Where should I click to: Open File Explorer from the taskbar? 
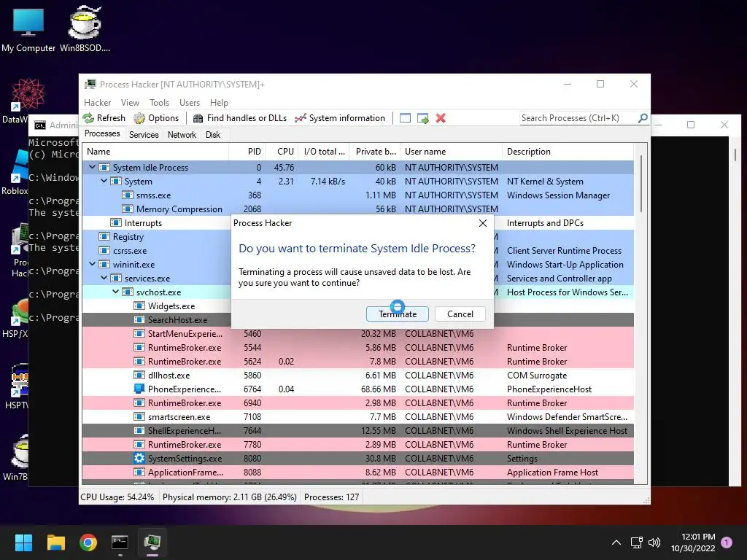[x=55, y=542]
